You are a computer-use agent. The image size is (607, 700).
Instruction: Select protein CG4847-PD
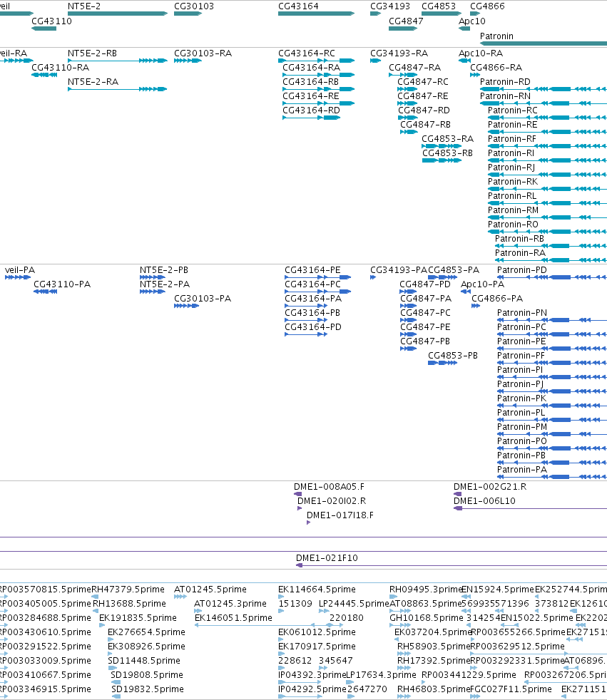(408, 292)
